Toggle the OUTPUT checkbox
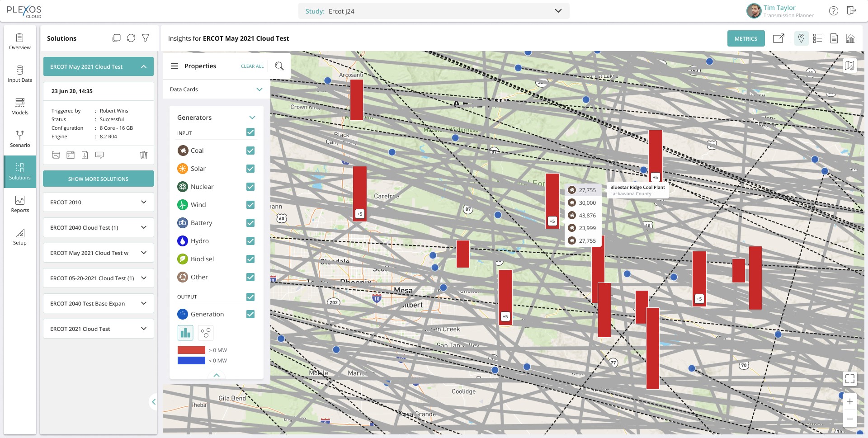This screenshot has height=438, width=868. [x=250, y=297]
